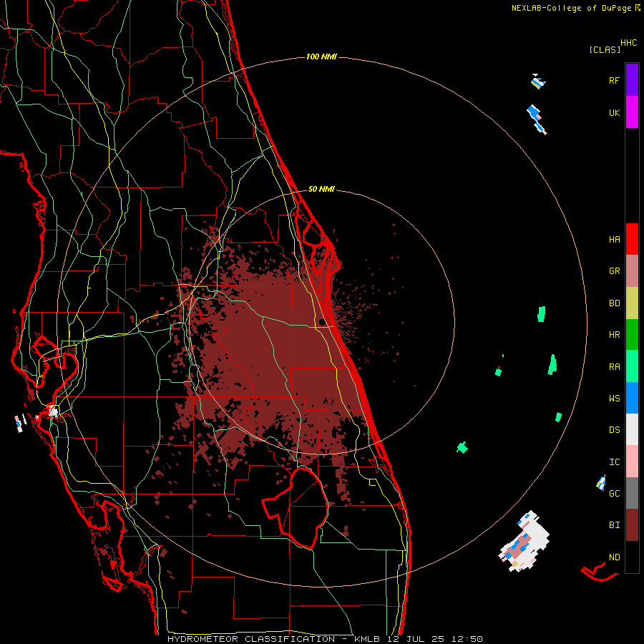Click the DS legend label
Screen dimensions: 644x644
pos(614,430)
